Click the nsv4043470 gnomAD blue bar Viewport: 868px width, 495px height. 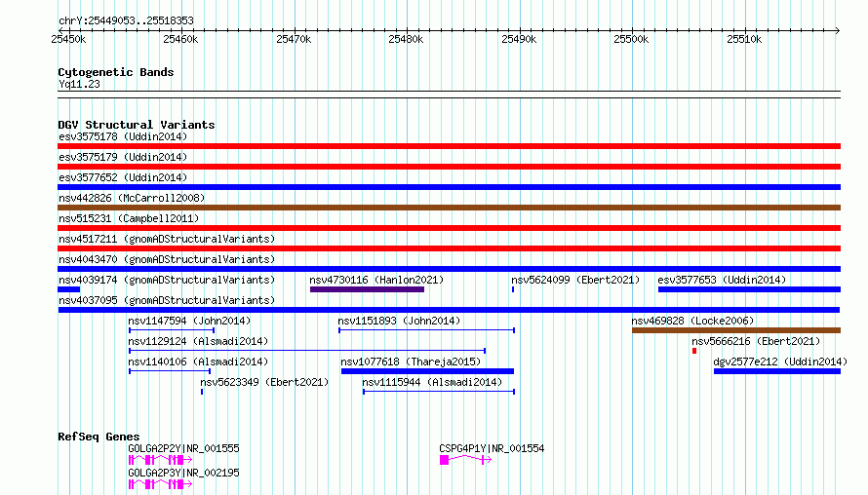[x=449, y=269]
